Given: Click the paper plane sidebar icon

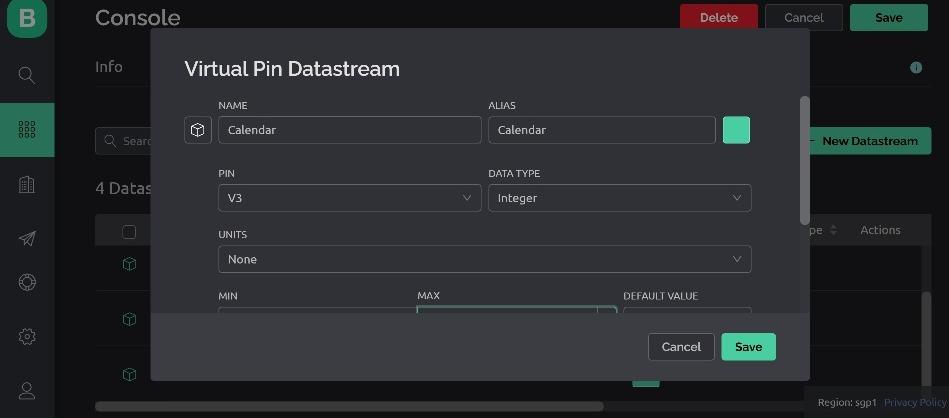Looking at the screenshot, I should (27, 238).
